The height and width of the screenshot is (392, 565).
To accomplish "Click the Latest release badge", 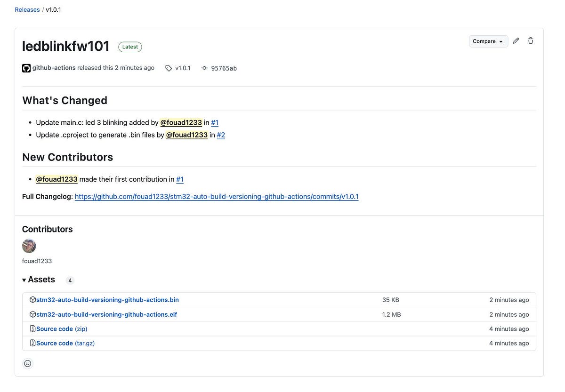I will point(130,47).
